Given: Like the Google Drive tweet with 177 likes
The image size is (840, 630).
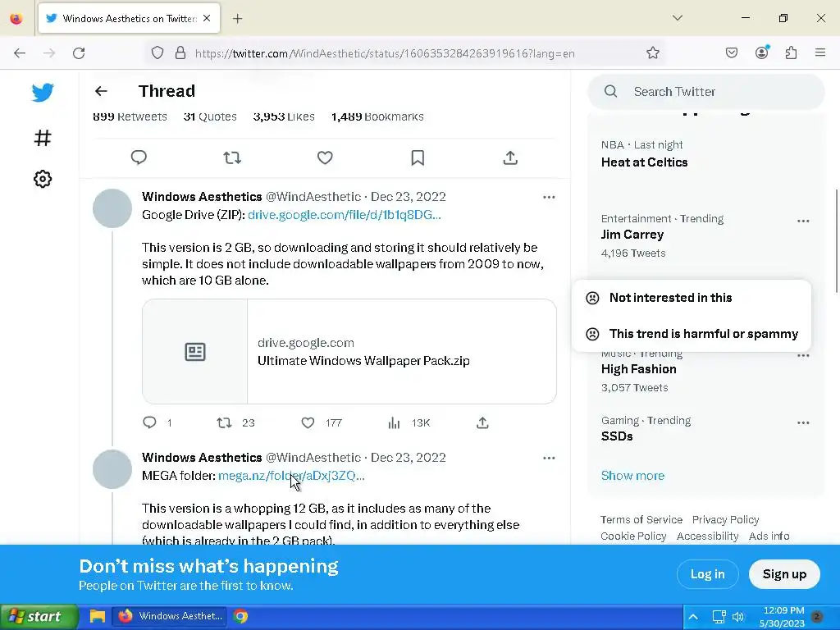Looking at the screenshot, I should coord(308,422).
